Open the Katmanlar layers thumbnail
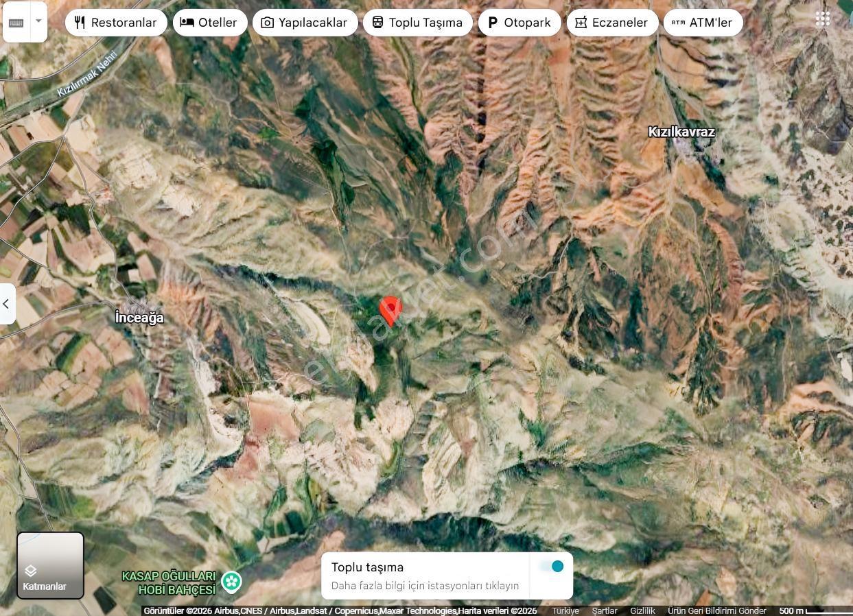The image size is (853, 616). point(50,566)
